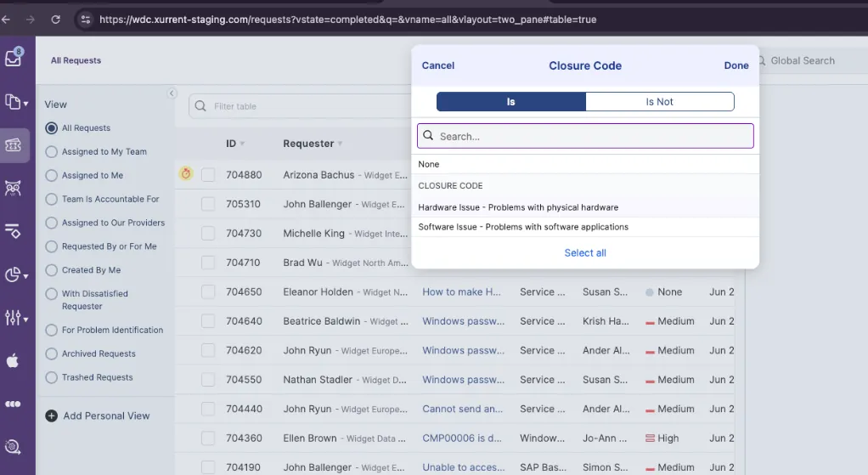
Task: Check the box for request 704360
Action: tap(208, 438)
